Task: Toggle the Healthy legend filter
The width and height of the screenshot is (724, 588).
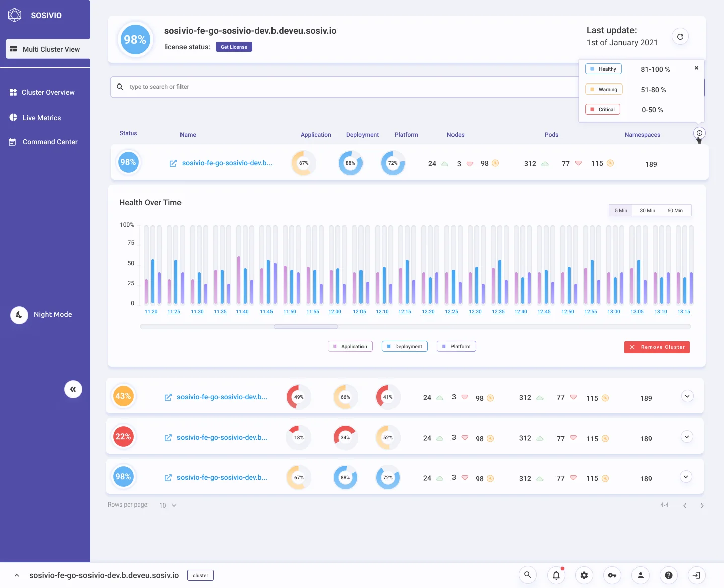Action: [603, 69]
